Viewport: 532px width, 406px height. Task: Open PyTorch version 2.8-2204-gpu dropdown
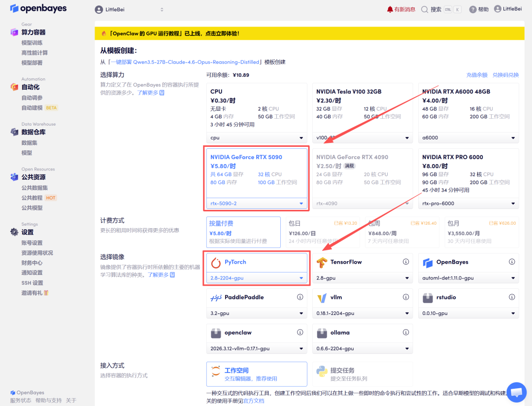point(257,278)
